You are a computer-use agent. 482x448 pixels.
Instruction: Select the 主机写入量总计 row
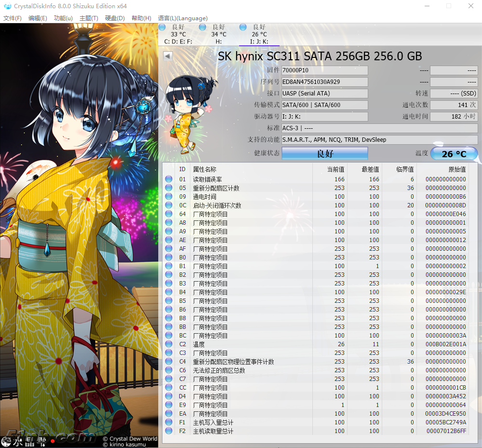318,422
